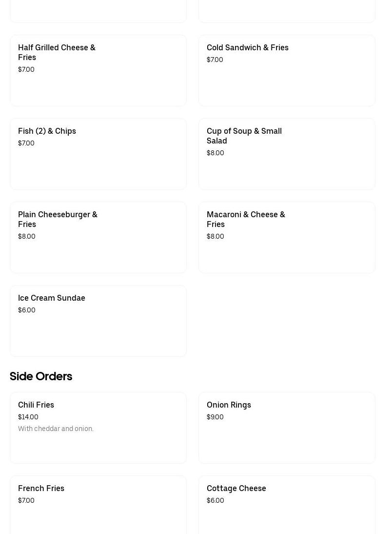Open the Chili Fries side order

(98, 428)
